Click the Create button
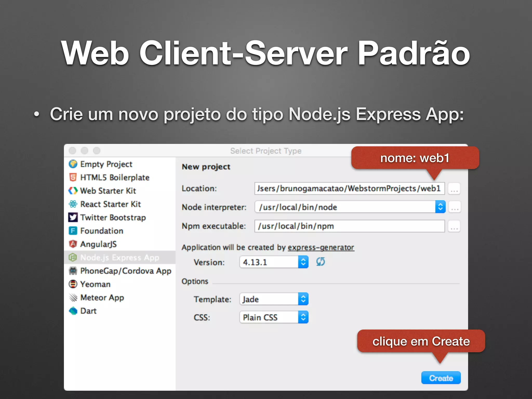The height and width of the screenshot is (399, 532). point(441,378)
